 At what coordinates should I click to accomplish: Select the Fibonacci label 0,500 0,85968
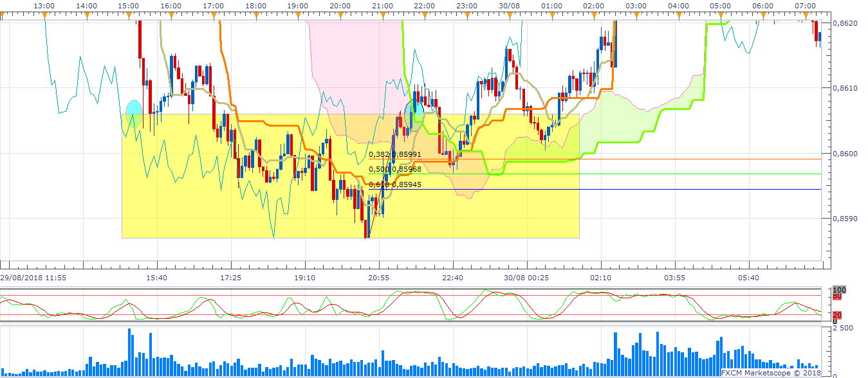click(395, 169)
